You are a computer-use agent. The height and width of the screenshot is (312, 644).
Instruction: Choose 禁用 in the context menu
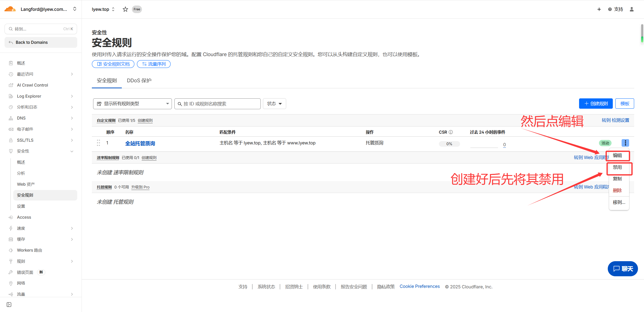[x=617, y=167]
